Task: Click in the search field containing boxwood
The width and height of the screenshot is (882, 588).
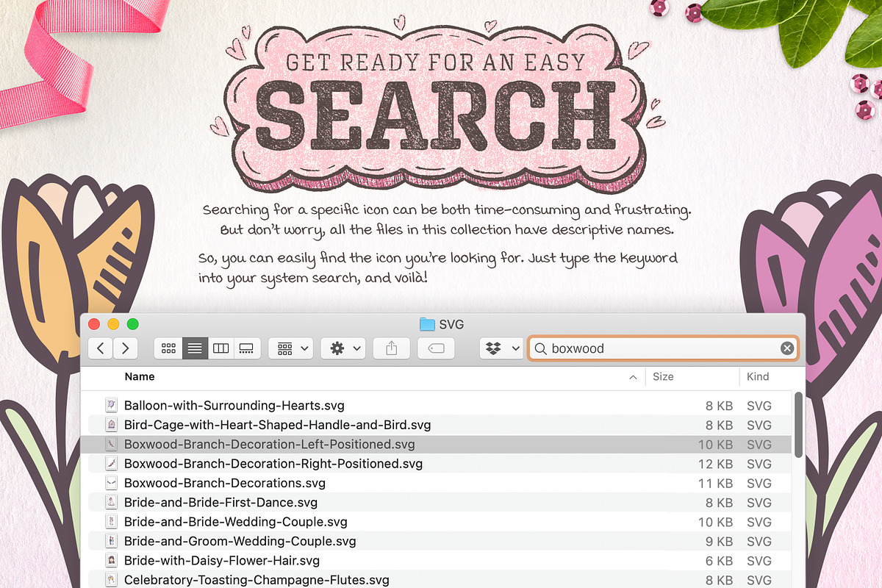Action: (663, 348)
